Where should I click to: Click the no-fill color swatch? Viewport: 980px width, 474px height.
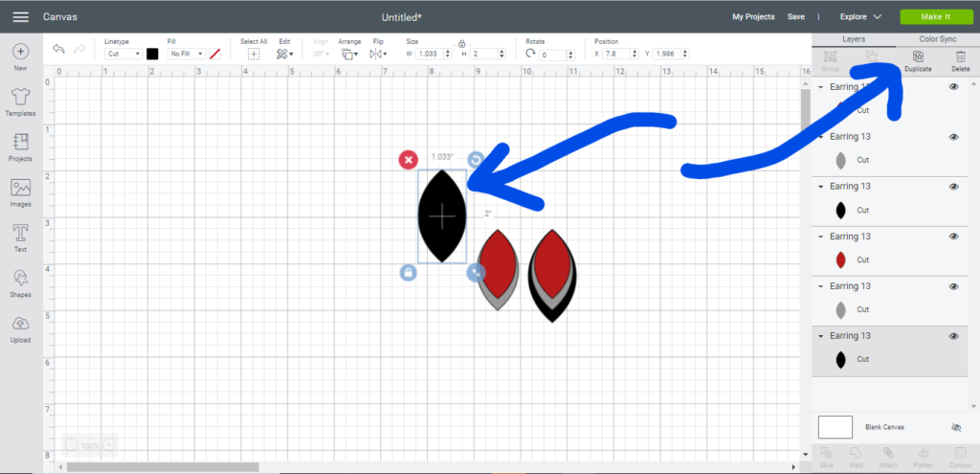(x=215, y=54)
